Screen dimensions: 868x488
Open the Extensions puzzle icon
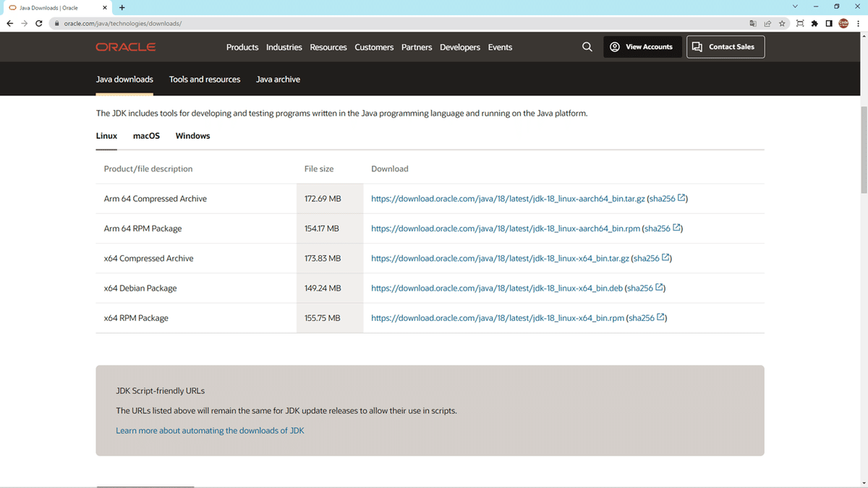click(815, 23)
